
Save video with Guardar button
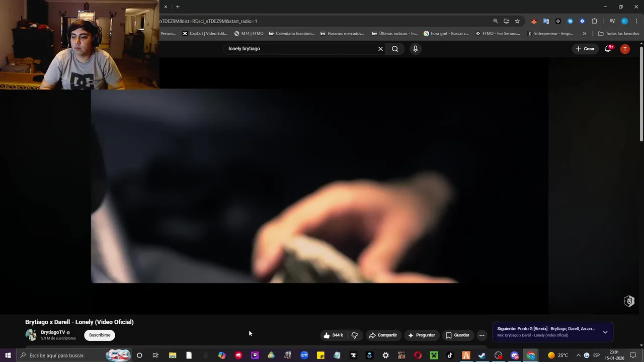(457, 335)
